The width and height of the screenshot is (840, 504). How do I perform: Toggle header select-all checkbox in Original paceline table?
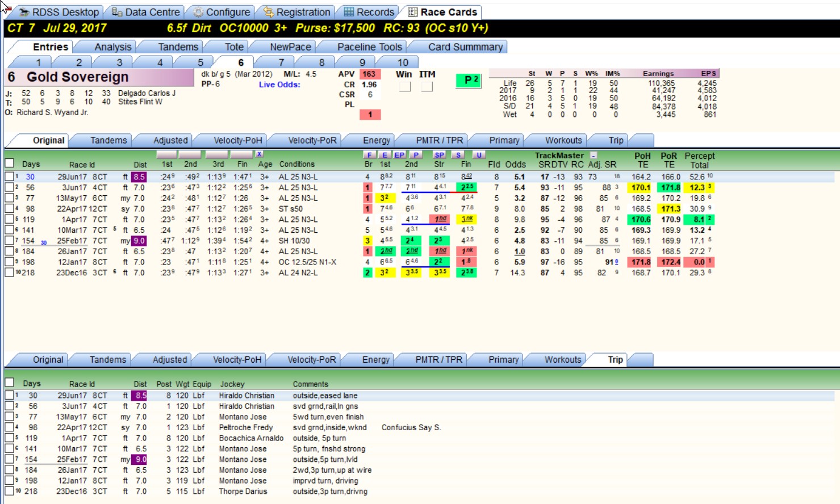coord(9,163)
